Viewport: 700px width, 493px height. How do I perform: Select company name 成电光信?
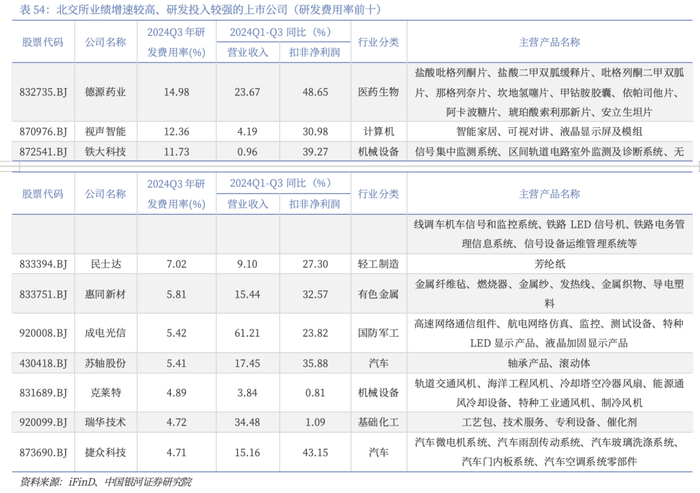coord(105,333)
